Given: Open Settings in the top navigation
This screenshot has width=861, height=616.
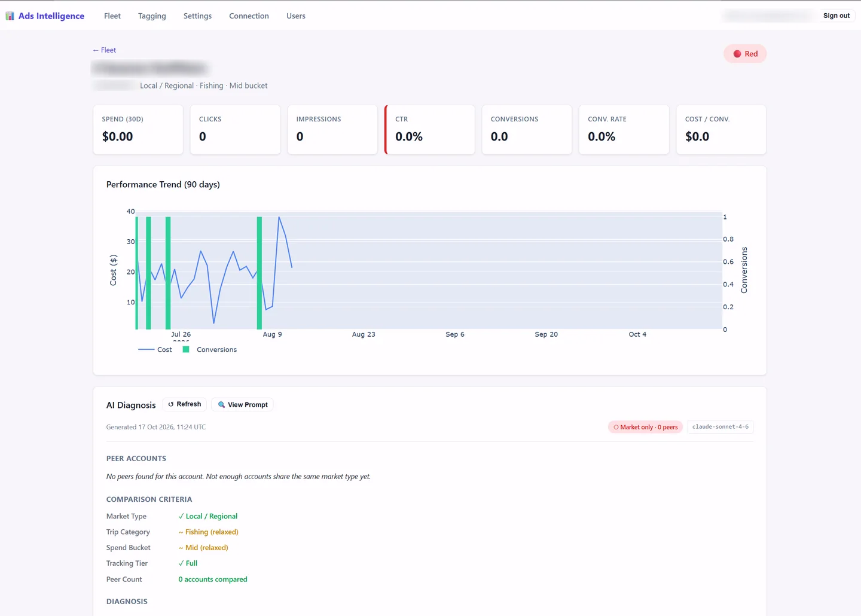Looking at the screenshot, I should (x=197, y=16).
